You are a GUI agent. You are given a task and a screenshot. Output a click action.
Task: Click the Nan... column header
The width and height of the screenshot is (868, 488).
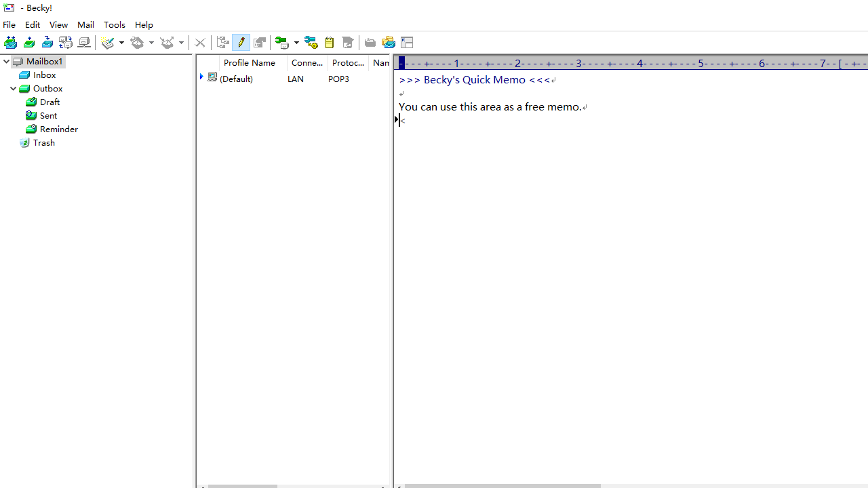click(x=380, y=63)
